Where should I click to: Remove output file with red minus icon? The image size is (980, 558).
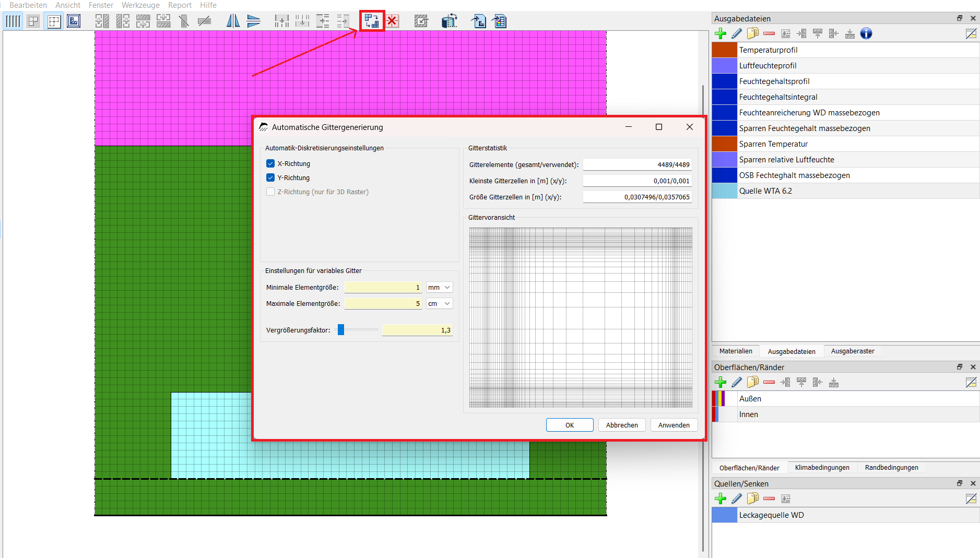[769, 33]
